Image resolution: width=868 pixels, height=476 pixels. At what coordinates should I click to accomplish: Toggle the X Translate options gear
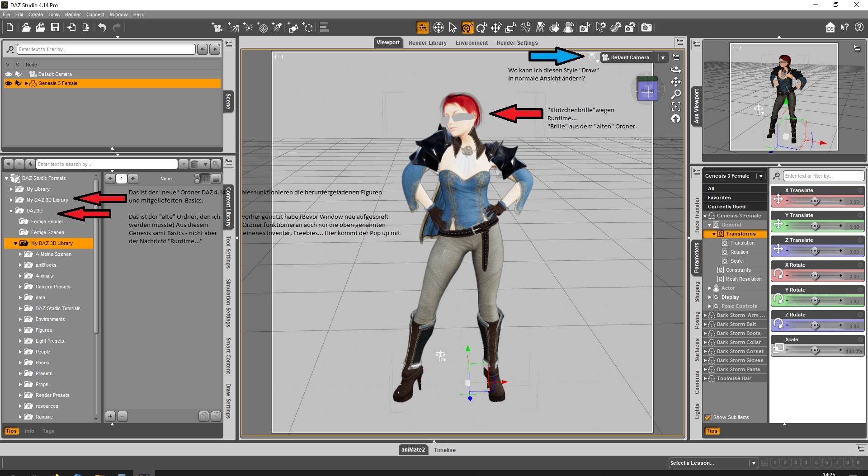tap(860, 190)
